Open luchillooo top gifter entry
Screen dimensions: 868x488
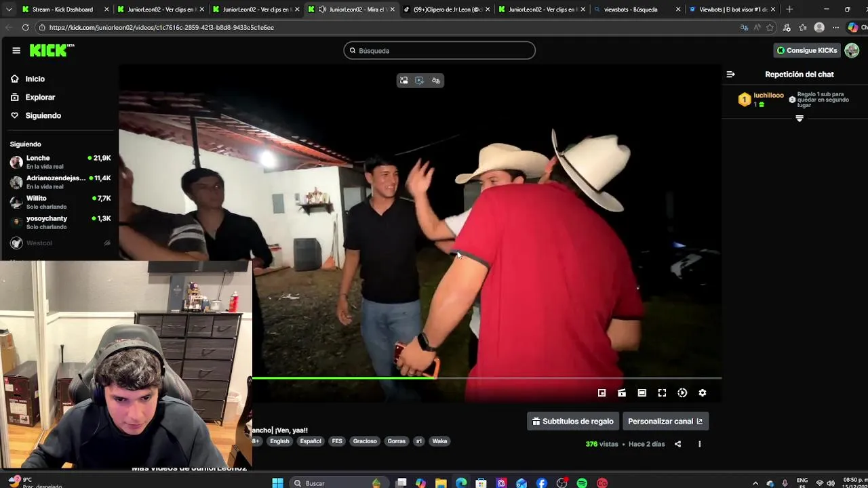tap(762, 100)
